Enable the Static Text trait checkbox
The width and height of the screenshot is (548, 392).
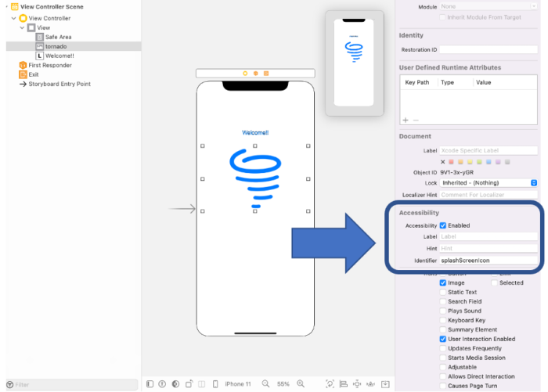tap(443, 292)
